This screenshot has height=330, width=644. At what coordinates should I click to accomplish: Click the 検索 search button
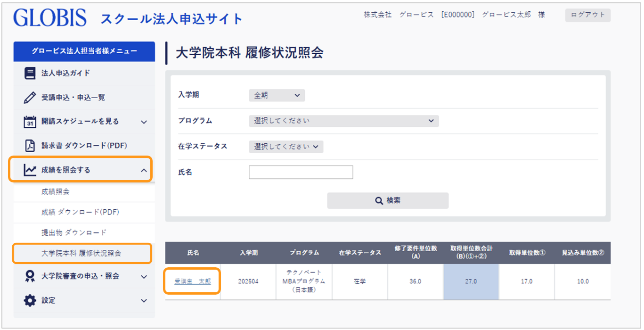[388, 200]
